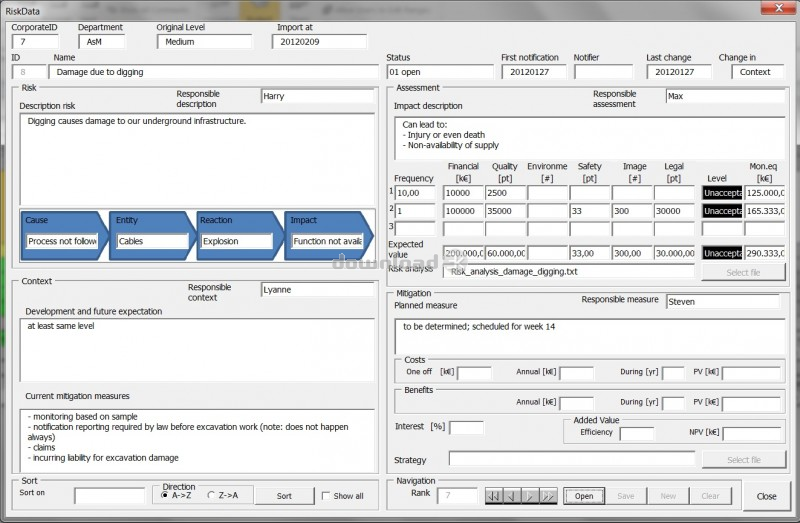800x523 pixels.
Task: Click the Import at field '20120209'
Action: click(x=319, y=42)
